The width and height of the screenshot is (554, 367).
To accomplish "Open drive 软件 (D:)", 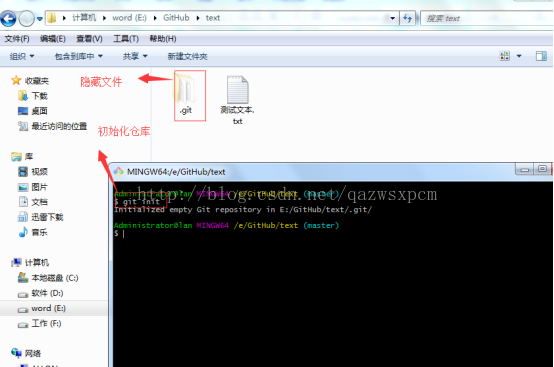I will 40,293.
